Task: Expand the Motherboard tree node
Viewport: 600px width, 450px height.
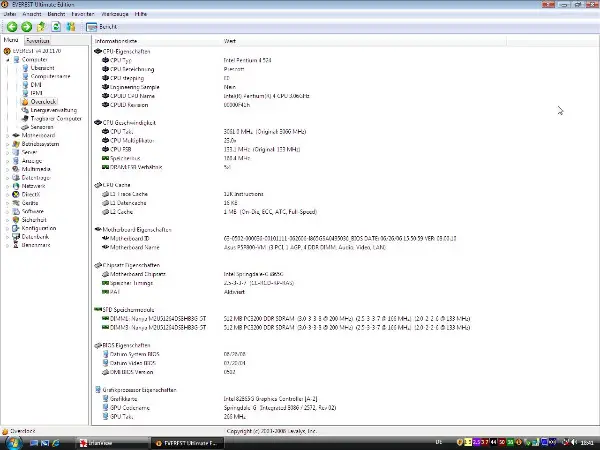Action: 7,135
